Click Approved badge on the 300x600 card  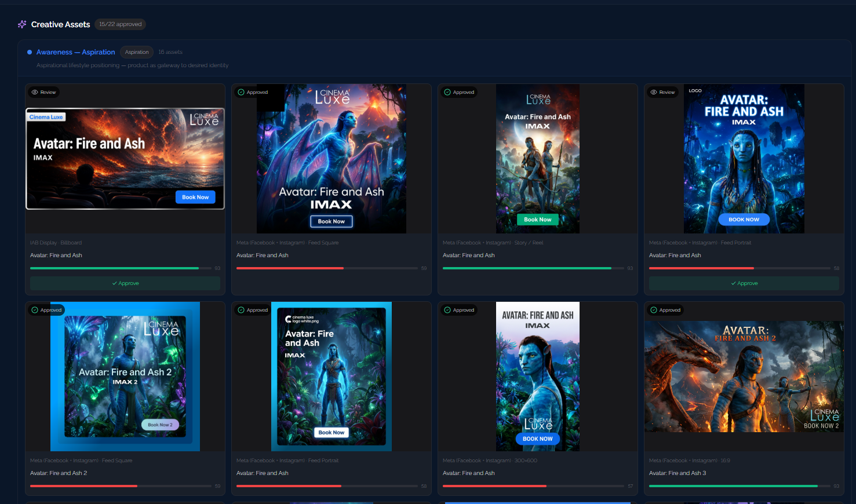(x=459, y=310)
